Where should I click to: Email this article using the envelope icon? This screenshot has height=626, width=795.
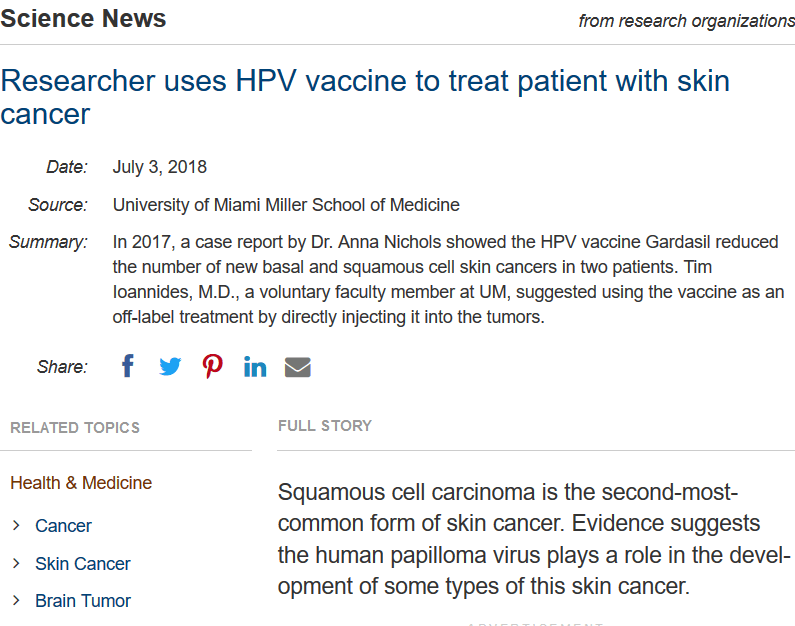tap(298, 367)
